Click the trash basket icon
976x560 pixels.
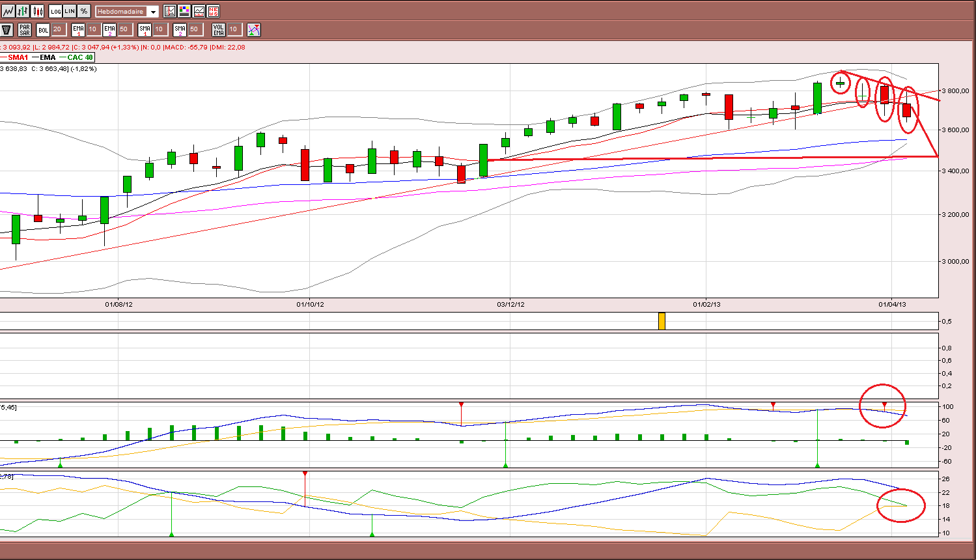coord(7,29)
